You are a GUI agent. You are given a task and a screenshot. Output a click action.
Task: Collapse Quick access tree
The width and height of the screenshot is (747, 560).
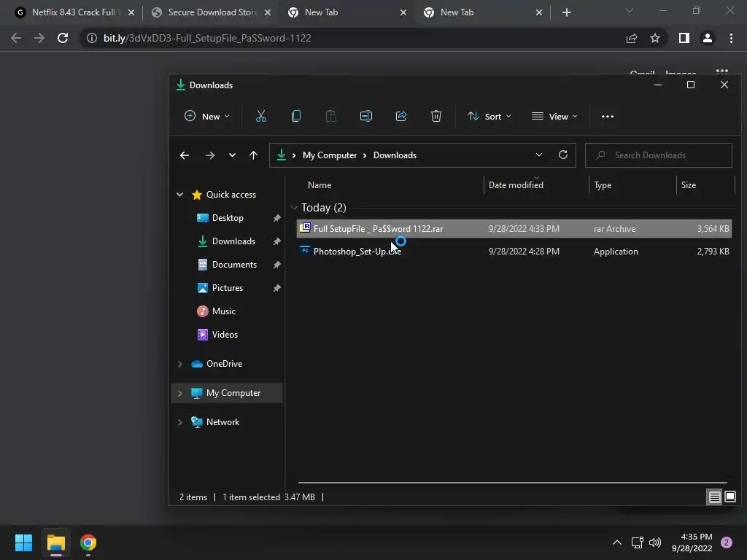[x=180, y=194]
